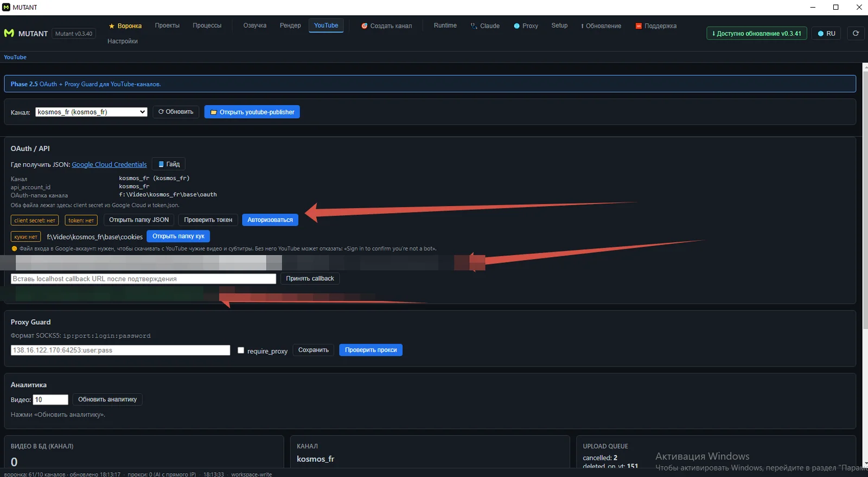Click Открыть youtube-publisher button
868x477 pixels.
[252, 112]
